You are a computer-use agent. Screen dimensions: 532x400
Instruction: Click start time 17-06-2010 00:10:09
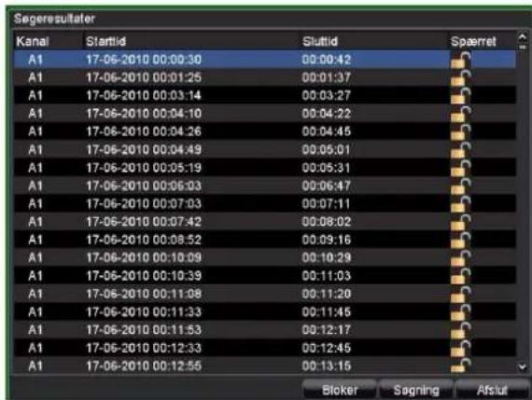[x=144, y=258]
